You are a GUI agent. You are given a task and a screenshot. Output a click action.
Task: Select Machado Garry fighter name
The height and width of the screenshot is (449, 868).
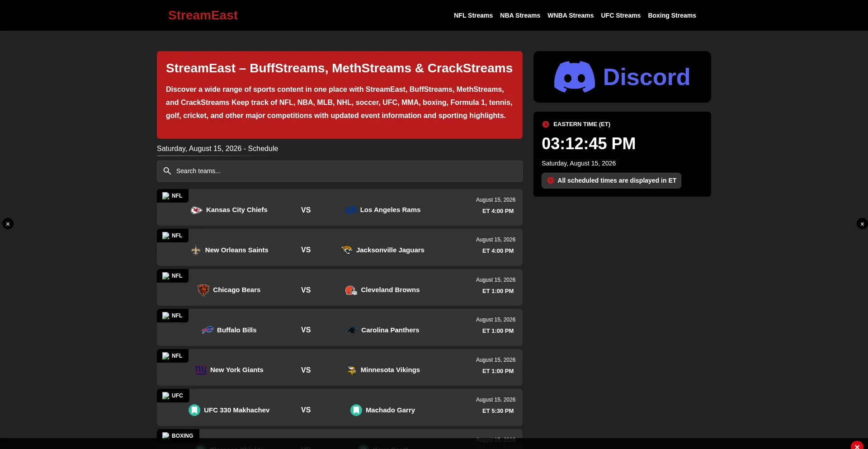coord(390,410)
